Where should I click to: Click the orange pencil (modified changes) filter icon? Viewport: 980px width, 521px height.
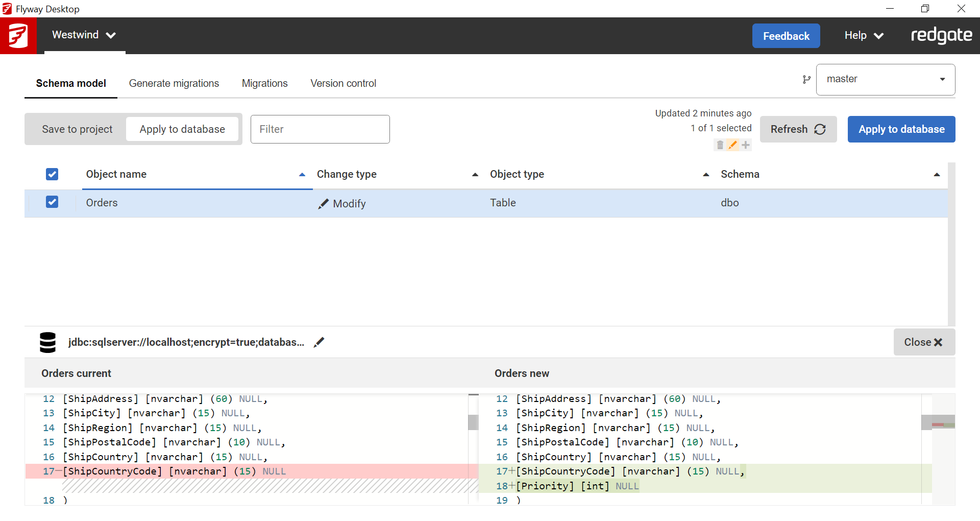click(x=732, y=145)
